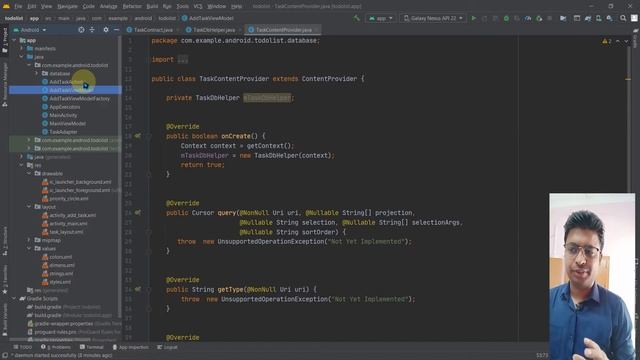Screen dimensions: 640x360
Task: Open Project panel gear settings
Action: [106, 30]
